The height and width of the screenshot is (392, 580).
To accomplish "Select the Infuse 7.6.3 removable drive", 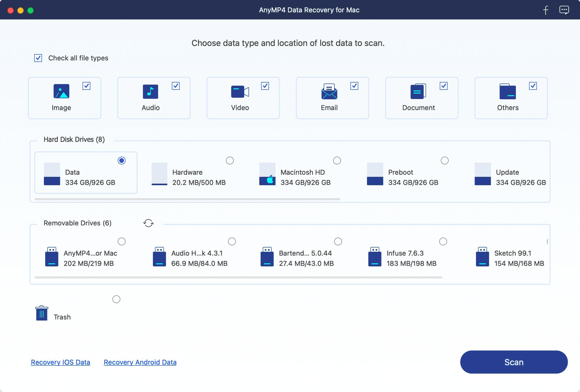I will click(x=443, y=241).
